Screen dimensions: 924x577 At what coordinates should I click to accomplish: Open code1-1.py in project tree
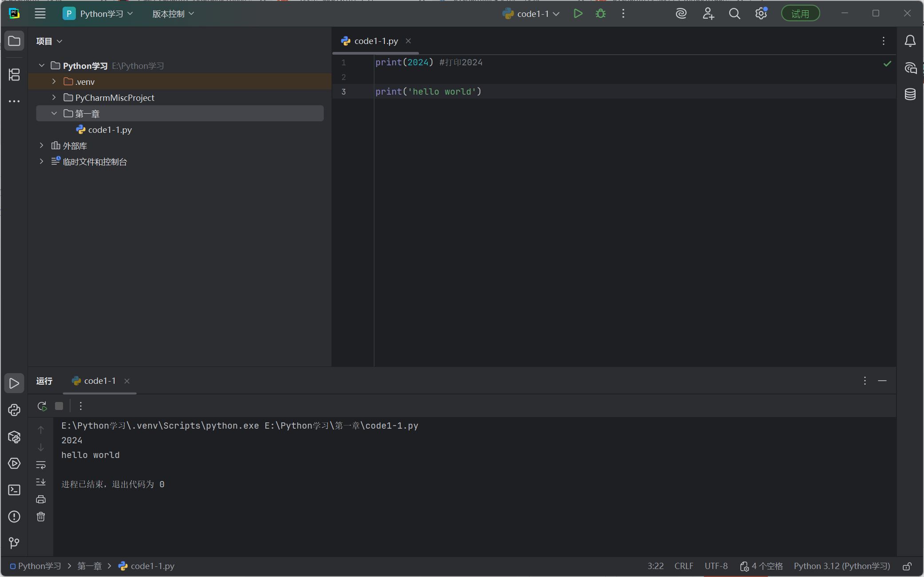(x=110, y=130)
